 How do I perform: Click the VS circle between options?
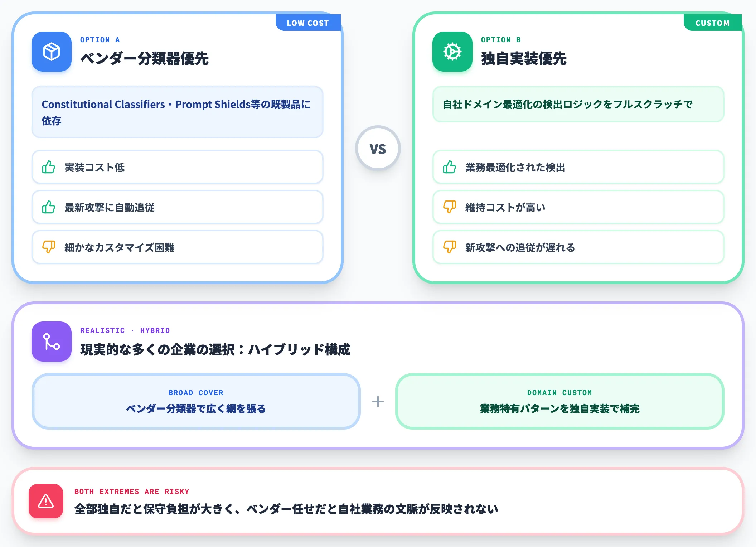click(378, 148)
